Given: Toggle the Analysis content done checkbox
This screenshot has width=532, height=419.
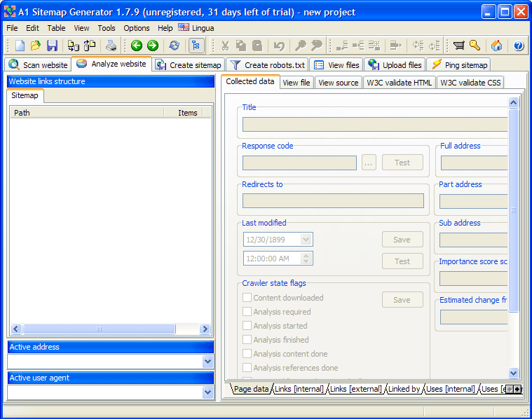Looking at the screenshot, I should (x=247, y=354).
